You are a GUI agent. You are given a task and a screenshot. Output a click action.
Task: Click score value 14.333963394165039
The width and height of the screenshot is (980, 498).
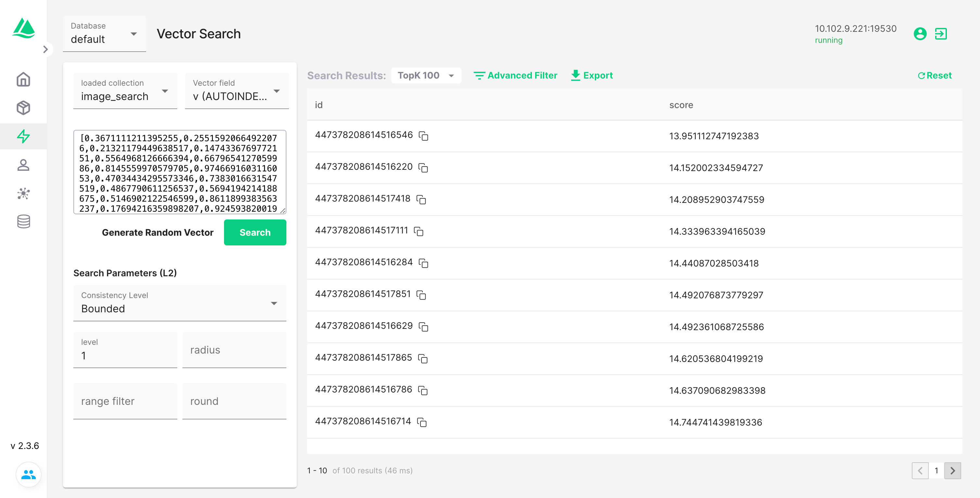[x=717, y=231]
